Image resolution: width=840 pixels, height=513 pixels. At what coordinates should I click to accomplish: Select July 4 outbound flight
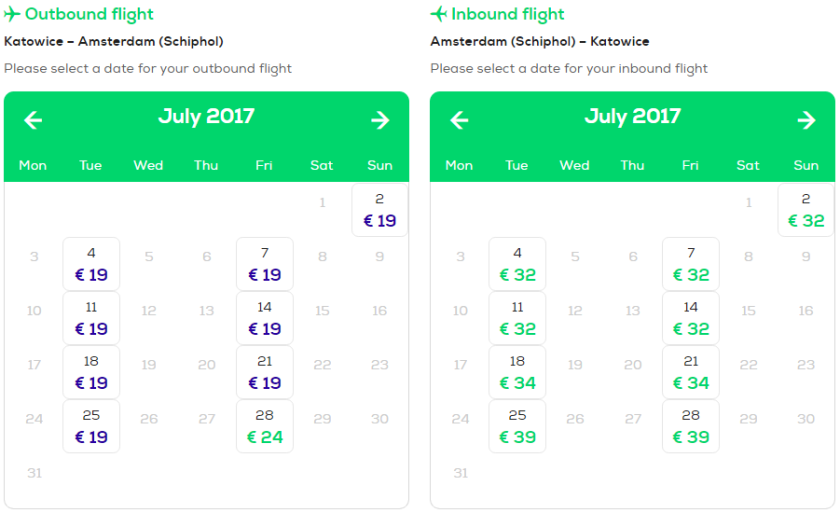pos(91,264)
